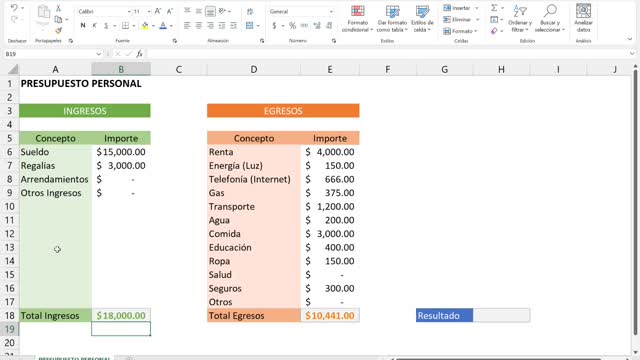The image size is (640, 360).
Task: Open the Calibri font name dropdown
Action: coord(129,11)
